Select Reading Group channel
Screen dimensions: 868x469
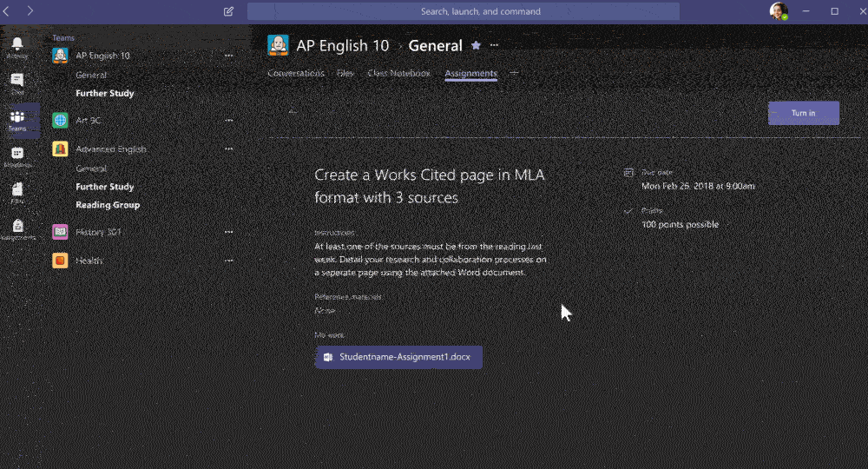[108, 205]
